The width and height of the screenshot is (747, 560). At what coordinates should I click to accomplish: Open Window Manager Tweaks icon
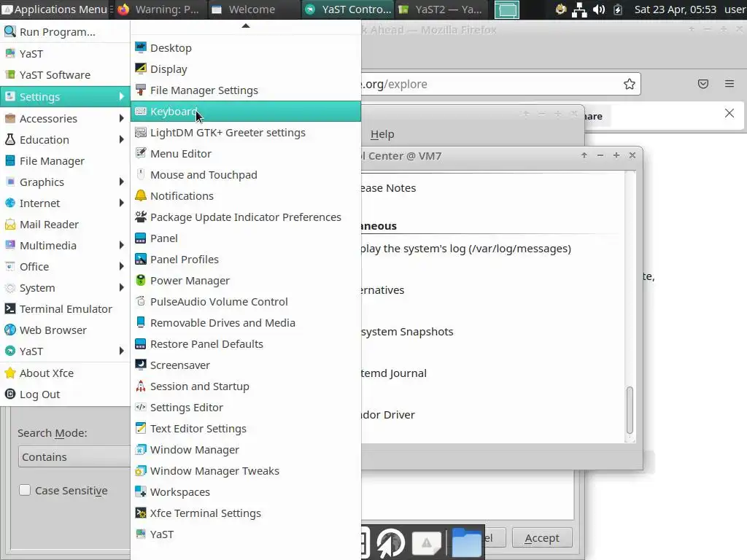click(141, 470)
